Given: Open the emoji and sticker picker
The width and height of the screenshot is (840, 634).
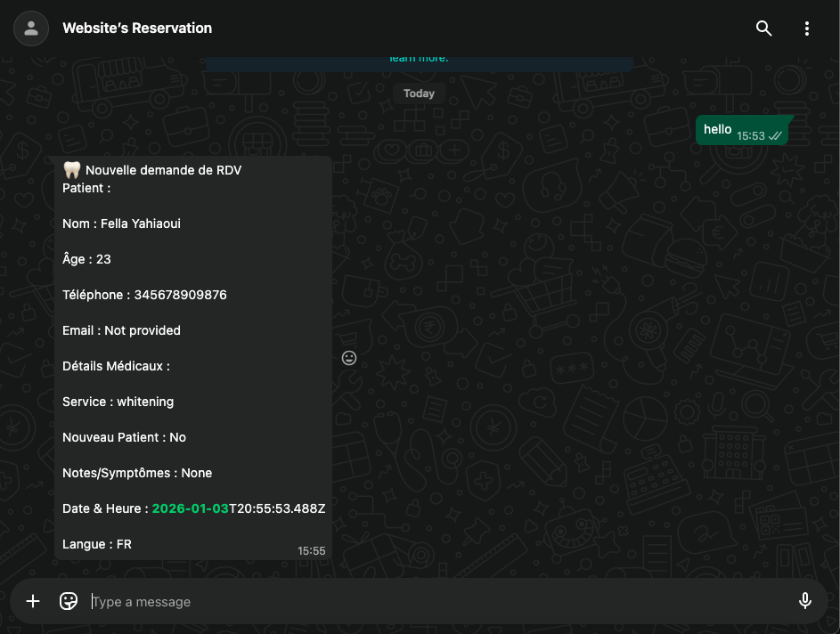Looking at the screenshot, I should click(x=69, y=601).
